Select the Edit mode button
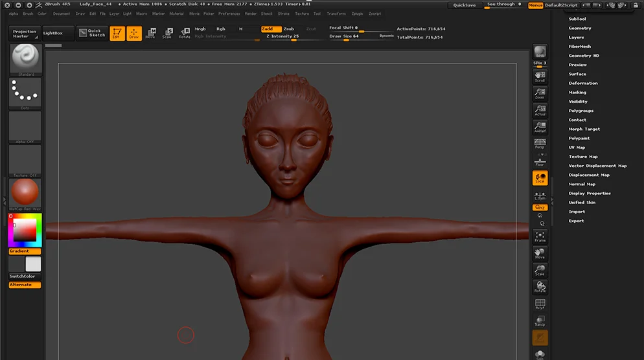The image size is (644, 360). point(117,33)
